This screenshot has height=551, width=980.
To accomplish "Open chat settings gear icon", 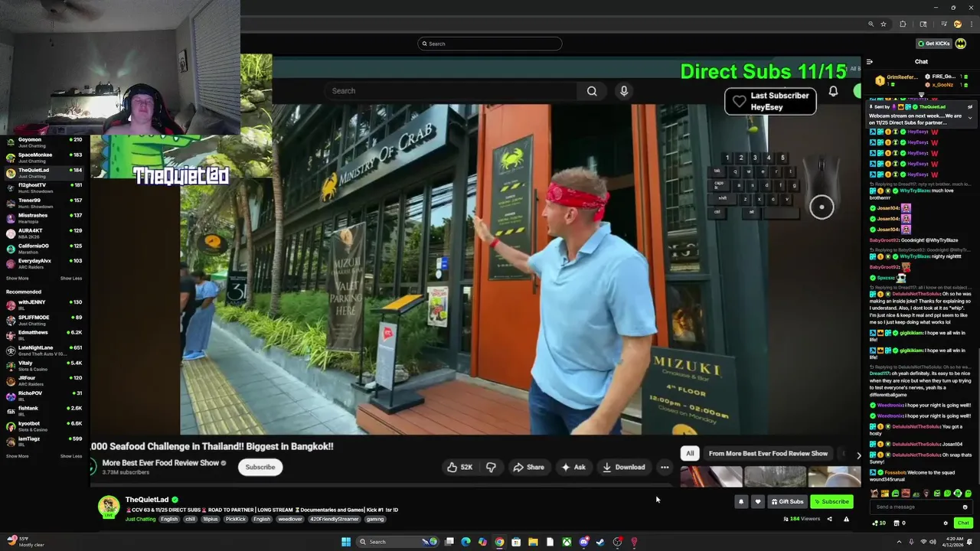I will pos(946,523).
